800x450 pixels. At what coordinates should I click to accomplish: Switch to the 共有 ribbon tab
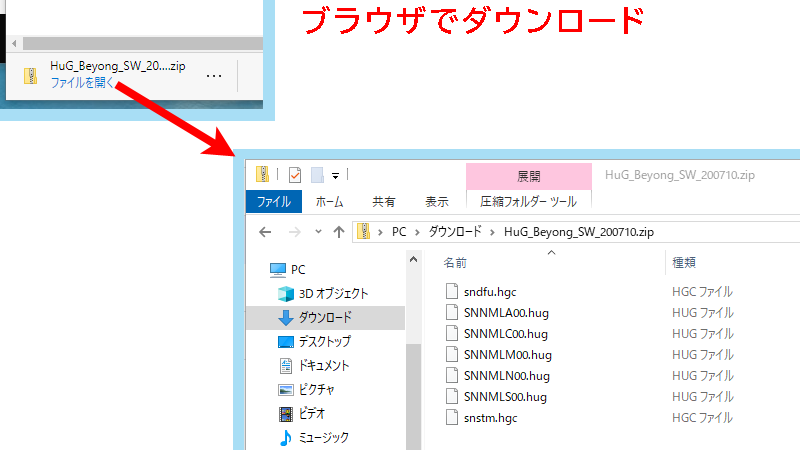click(383, 201)
